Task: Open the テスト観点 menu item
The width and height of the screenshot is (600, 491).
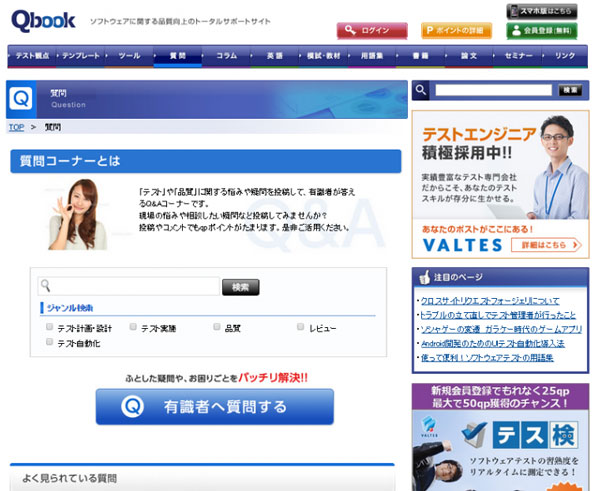Action: (32, 56)
